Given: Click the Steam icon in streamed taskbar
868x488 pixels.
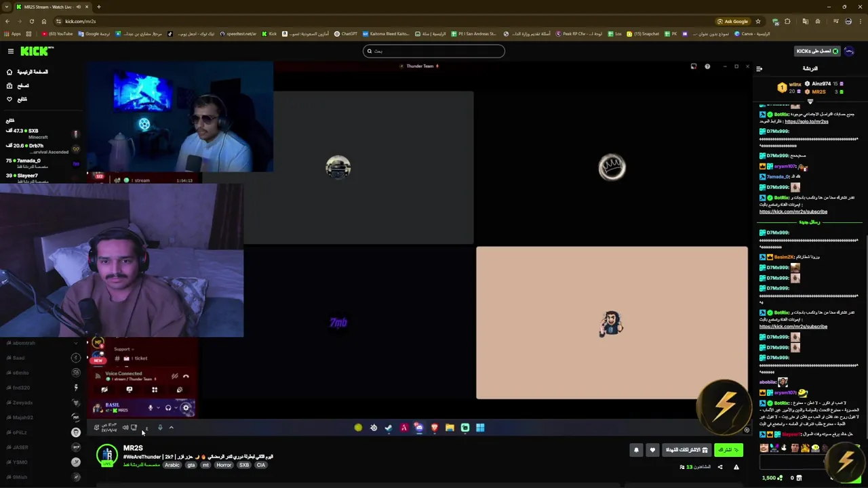Looking at the screenshot, I should click(x=389, y=428).
